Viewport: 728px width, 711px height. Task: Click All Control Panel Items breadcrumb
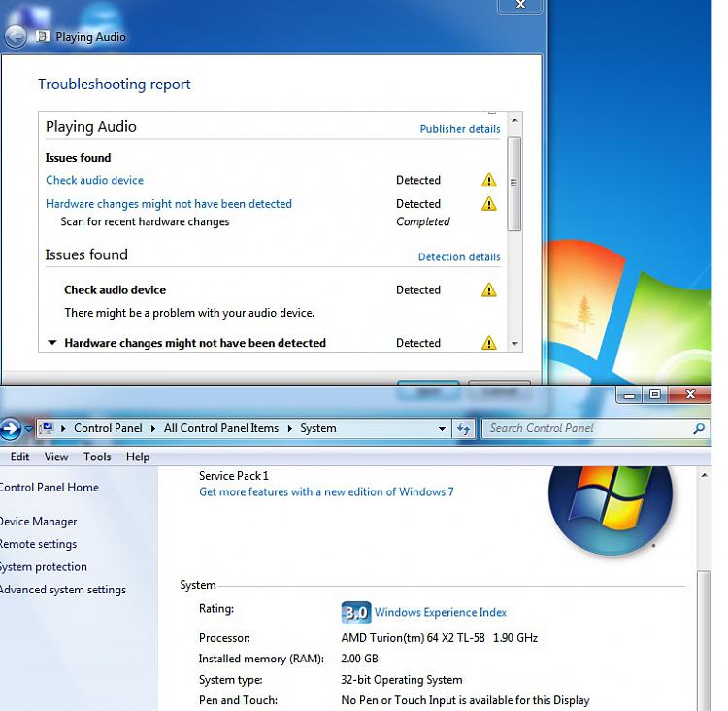221,428
